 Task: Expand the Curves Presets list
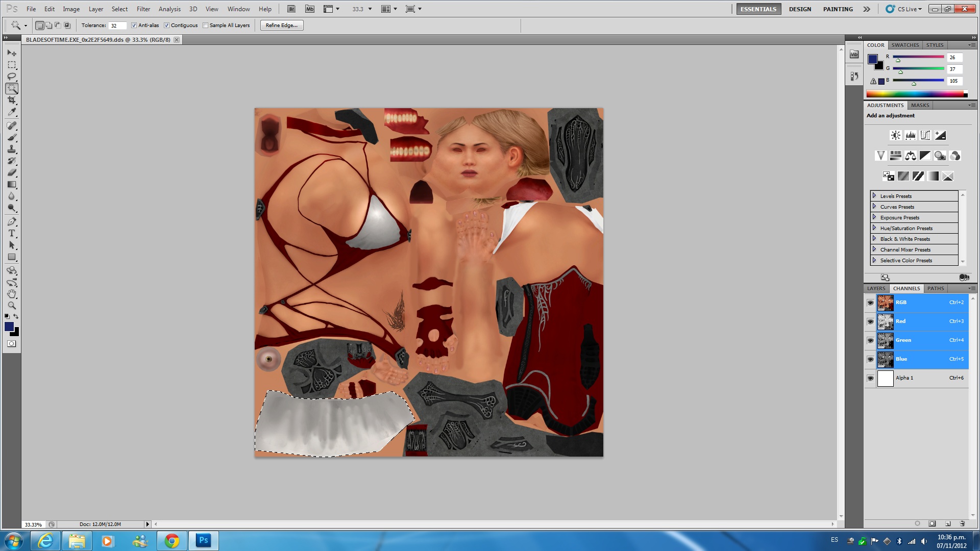(874, 207)
